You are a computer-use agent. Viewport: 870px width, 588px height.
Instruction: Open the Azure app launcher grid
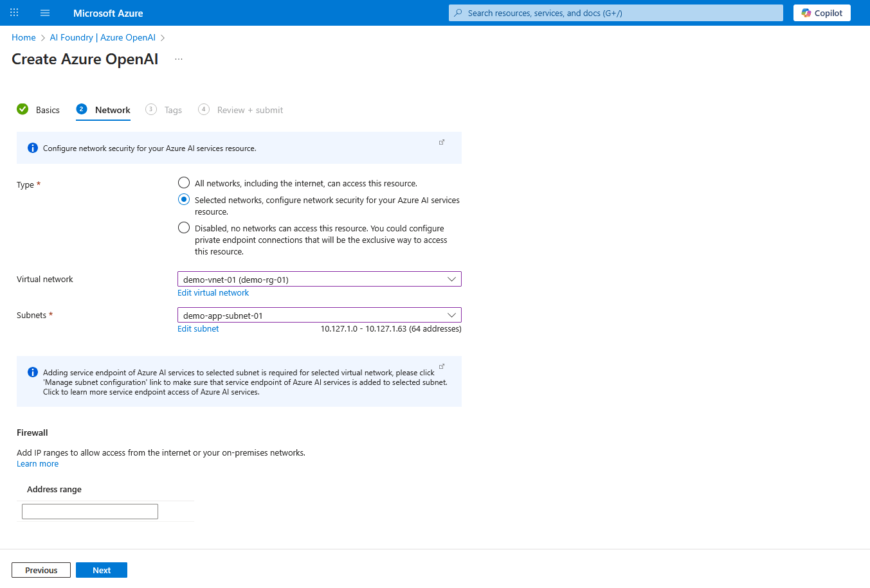pos(14,12)
